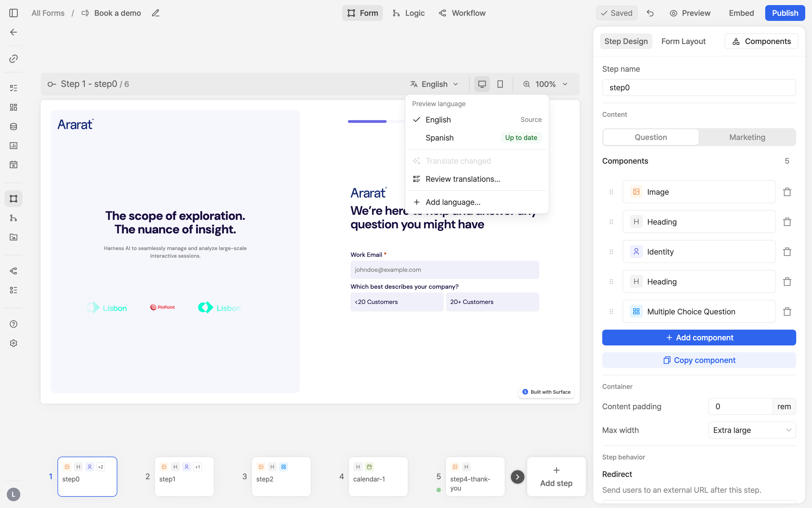
Task: Select the Marketing content toggle
Action: [x=747, y=137]
